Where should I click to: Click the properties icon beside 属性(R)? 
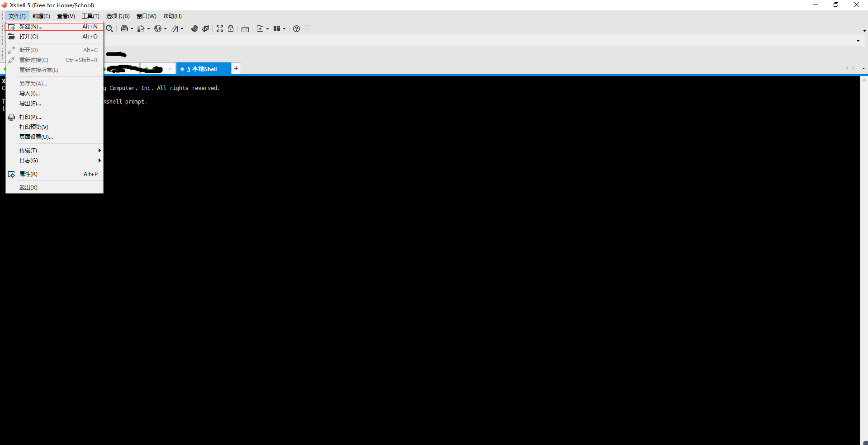point(11,174)
